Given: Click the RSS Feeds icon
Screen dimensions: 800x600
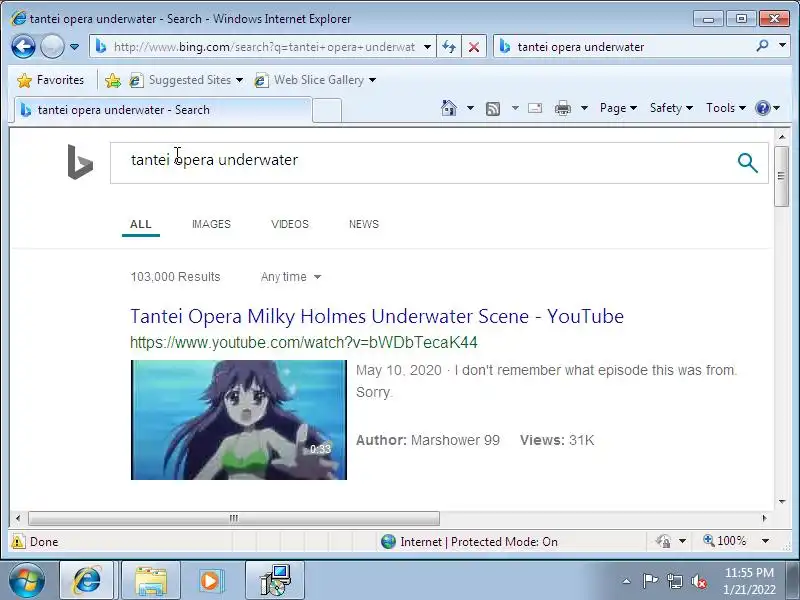Looking at the screenshot, I should click(x=493, y=108).
